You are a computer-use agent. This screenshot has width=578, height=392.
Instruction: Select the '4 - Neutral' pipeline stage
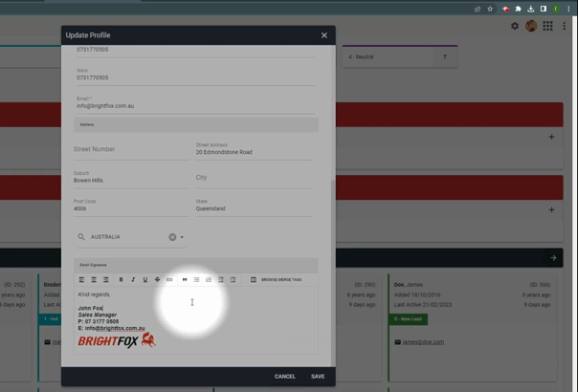point(400,56)
